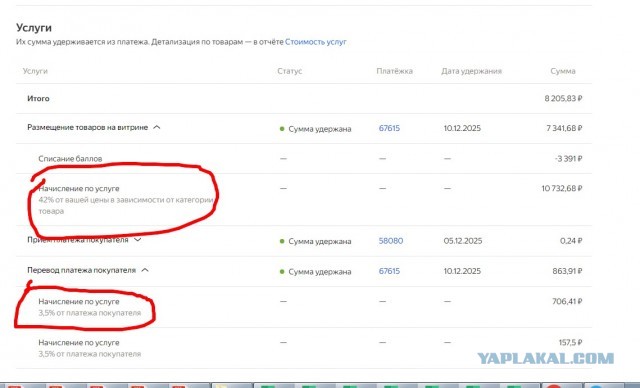
Task: Click the "Сумма" column header
Action: [x=563, y=71]
